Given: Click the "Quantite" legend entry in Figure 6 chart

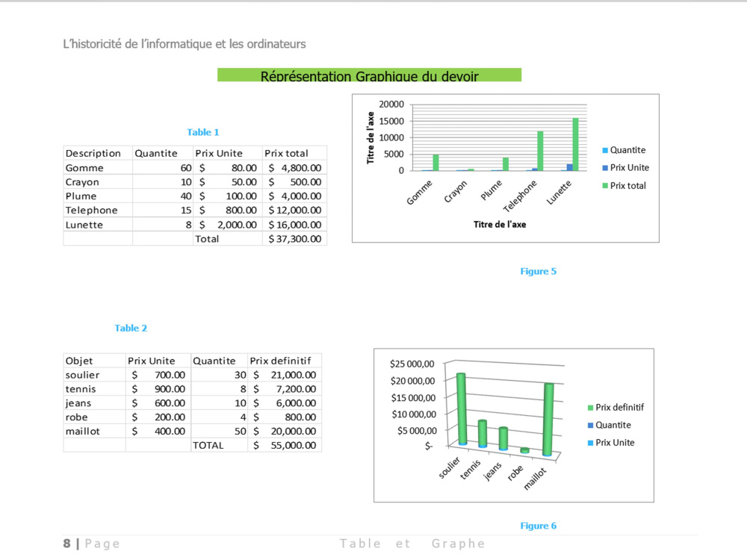Looking at the screenshot, I should click(610, 426).
